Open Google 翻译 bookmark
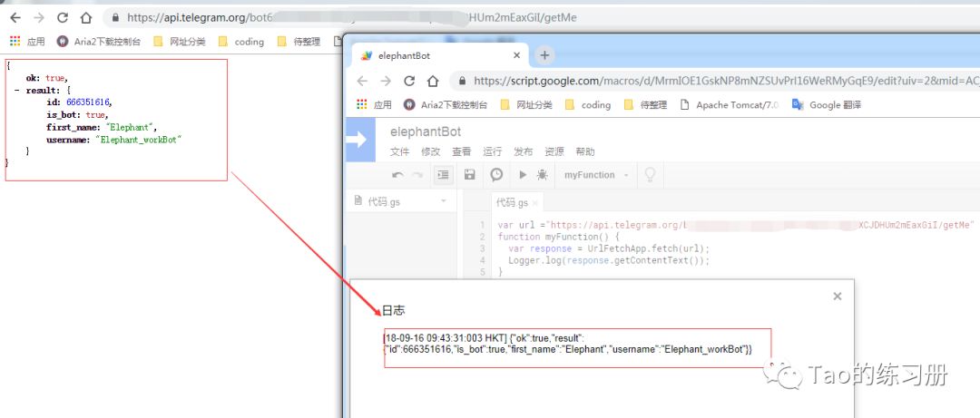This screenshot has height=418, width=980. [x=827, y=104]
